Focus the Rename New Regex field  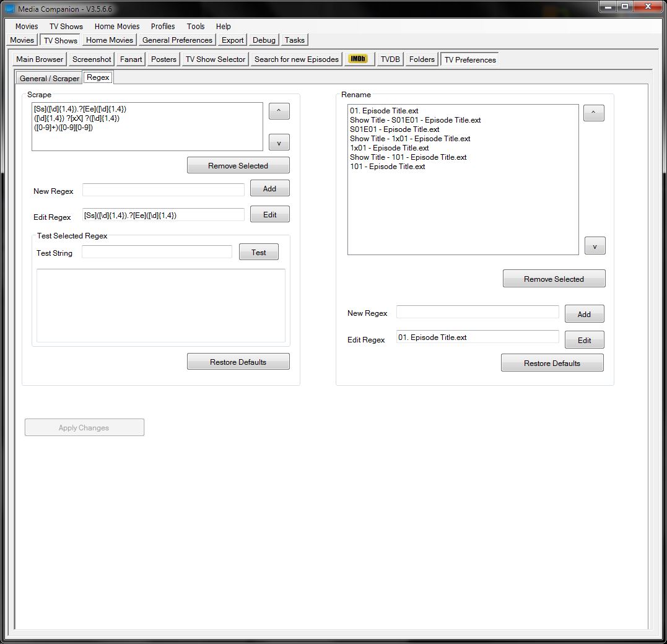477,312
